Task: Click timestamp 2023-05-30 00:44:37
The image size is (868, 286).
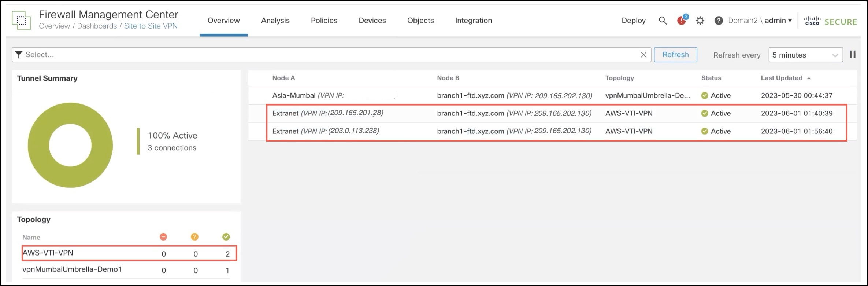Action: (x=797, y=96)
